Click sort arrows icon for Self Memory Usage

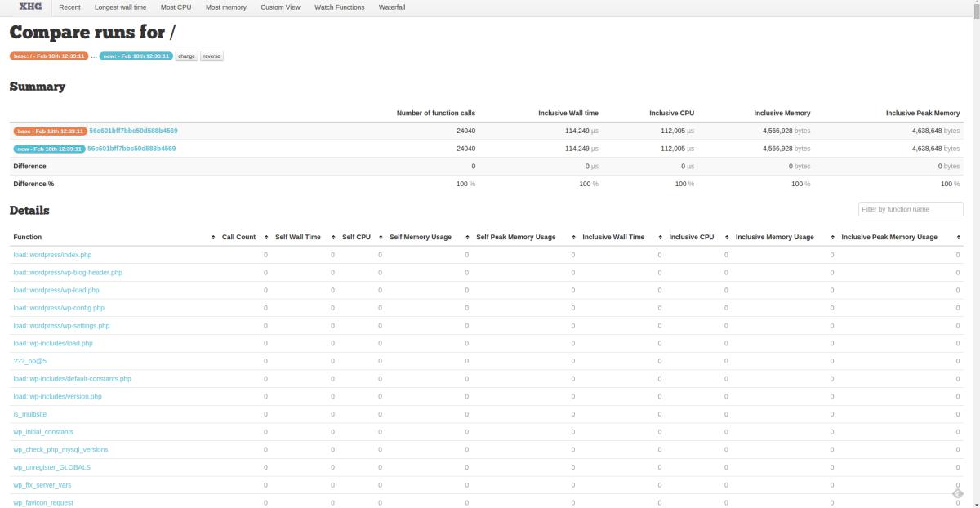click(x=466, y=238)
